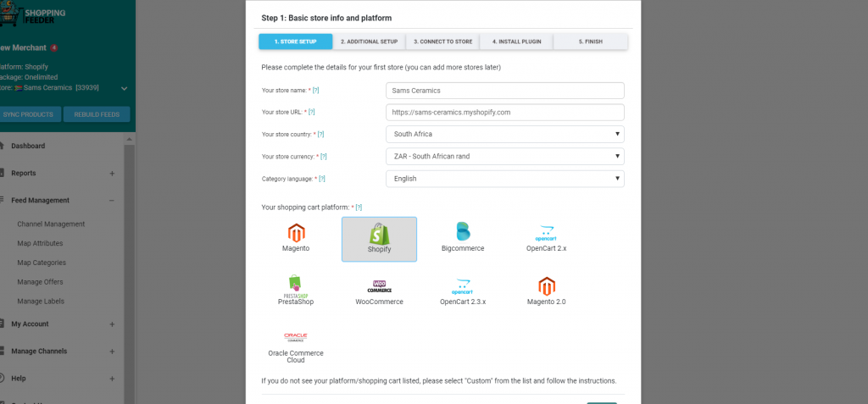The width and height of the screenshot is (868, 404).
Task: Switch to the 2. Additional Setup step tab
Action: (370, 42)
